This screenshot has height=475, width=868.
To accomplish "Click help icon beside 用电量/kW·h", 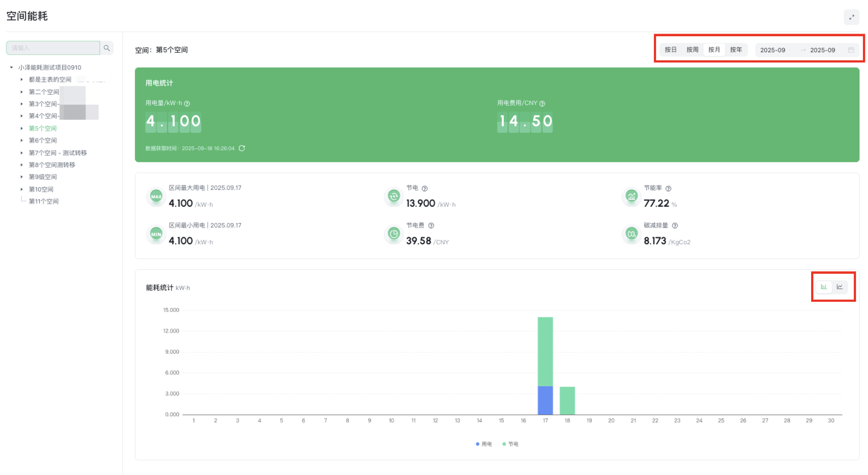I will 187,104.
